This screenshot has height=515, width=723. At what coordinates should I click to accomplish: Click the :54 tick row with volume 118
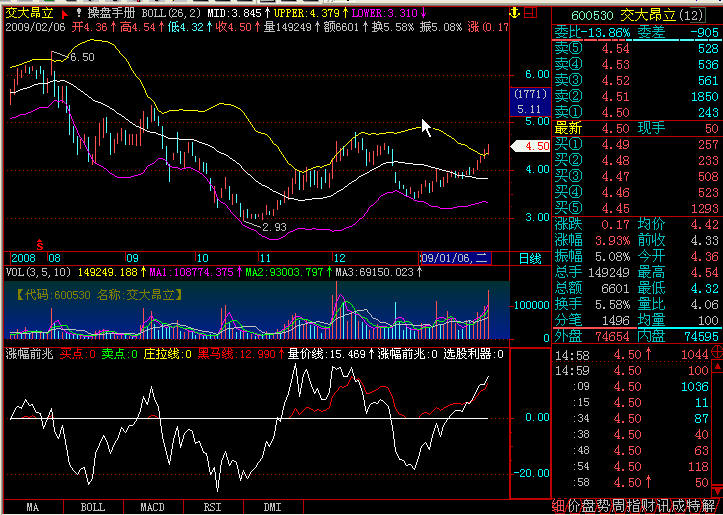[632, 467]
